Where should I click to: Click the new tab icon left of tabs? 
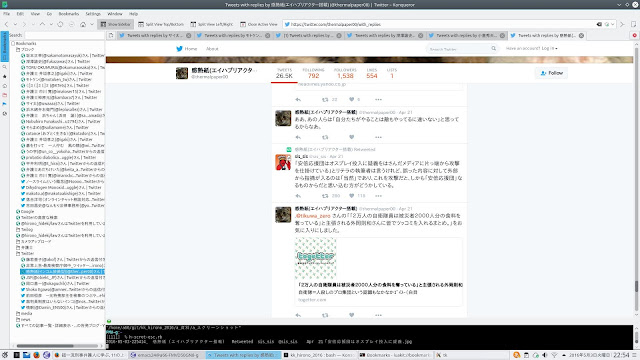pos(111,36)
